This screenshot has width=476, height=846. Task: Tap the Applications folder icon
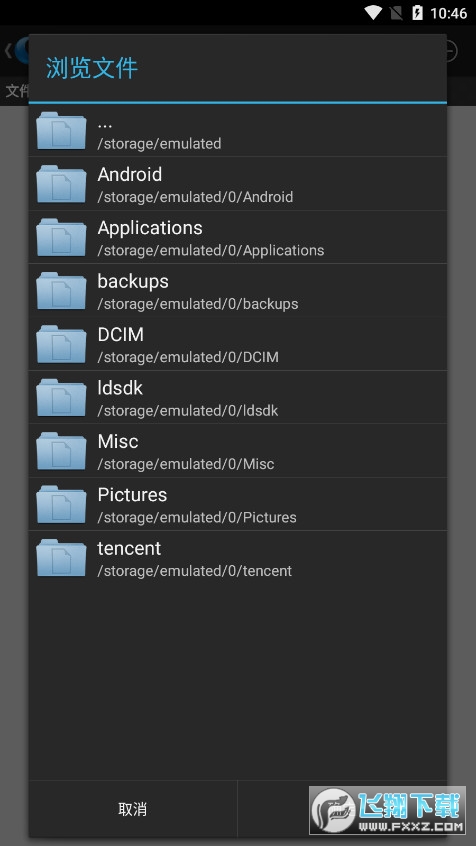[x=61, y=237]
